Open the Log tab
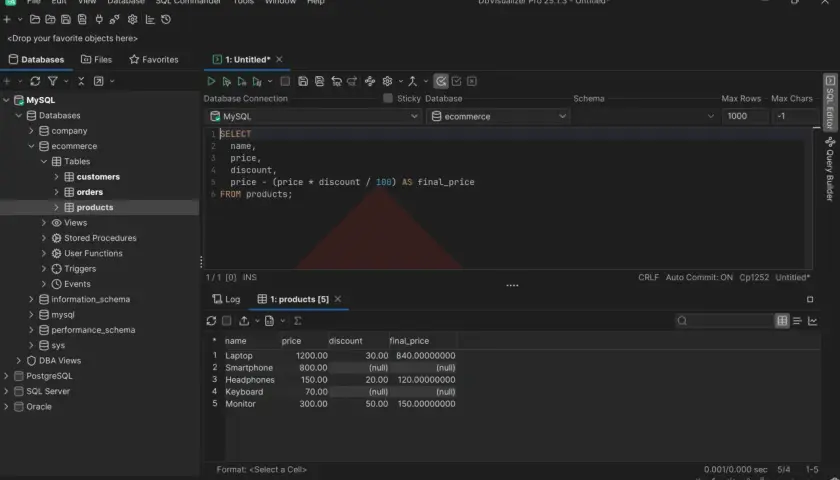The image size is (840, 480). (x=226, y=299)
